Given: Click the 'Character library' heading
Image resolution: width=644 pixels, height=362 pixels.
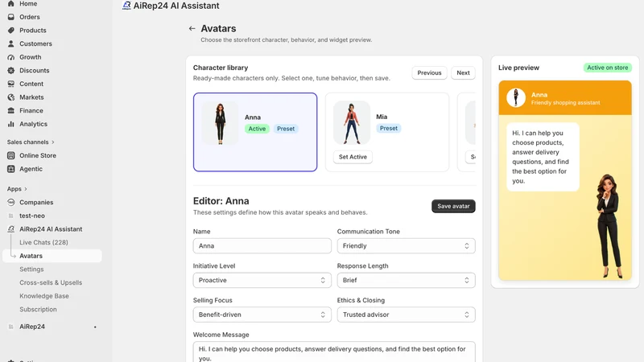Looking at the screenshot, I should (x=221, y=68).
